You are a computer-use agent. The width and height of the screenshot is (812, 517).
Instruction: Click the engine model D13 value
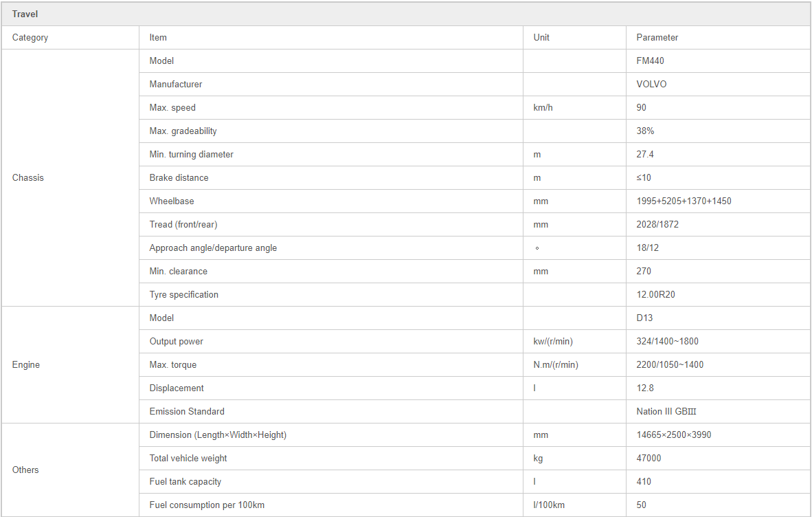tap(644, 318)
